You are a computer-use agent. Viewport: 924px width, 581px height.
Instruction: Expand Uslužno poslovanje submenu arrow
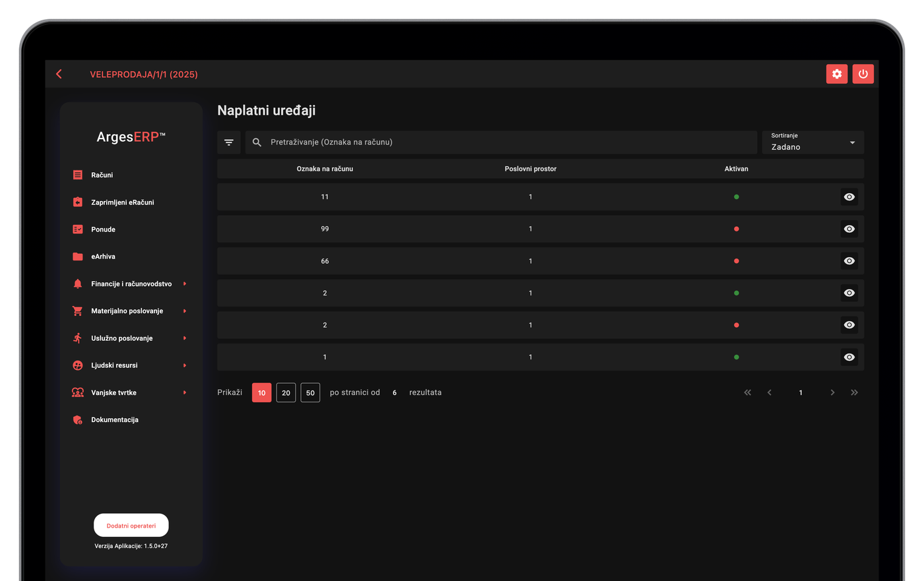point(185,338)
